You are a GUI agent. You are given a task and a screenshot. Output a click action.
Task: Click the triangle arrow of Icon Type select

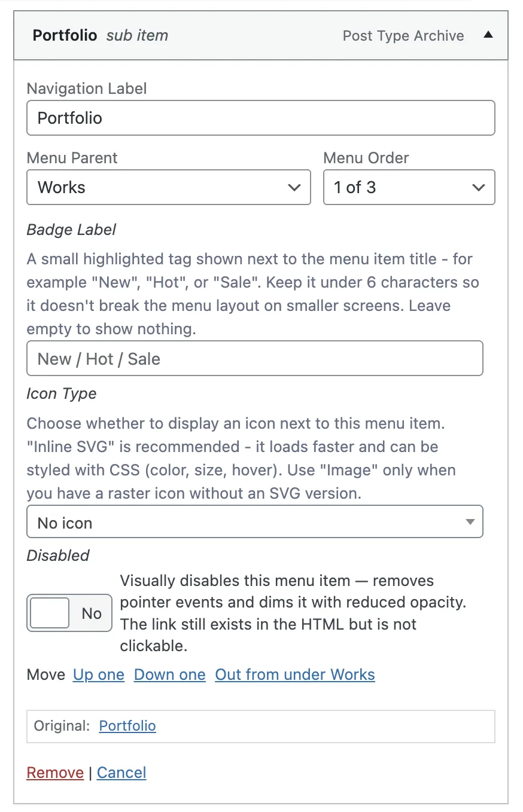point(470,522)
